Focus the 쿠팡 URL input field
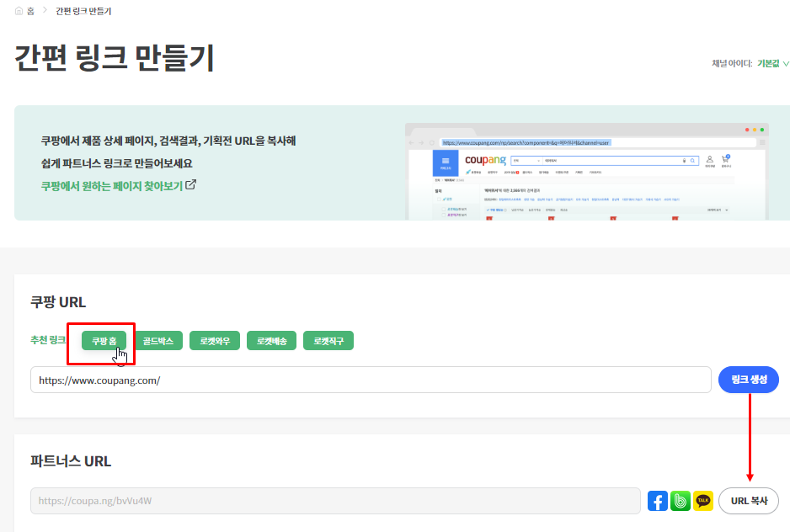Screen dimensions: 790x532 371,380
